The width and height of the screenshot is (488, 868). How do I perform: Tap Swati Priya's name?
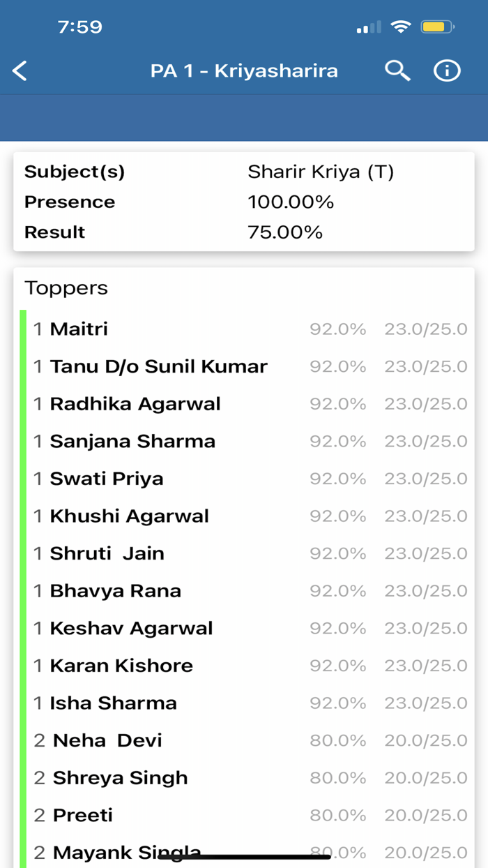pyautogui.click(x=107, y=479)
